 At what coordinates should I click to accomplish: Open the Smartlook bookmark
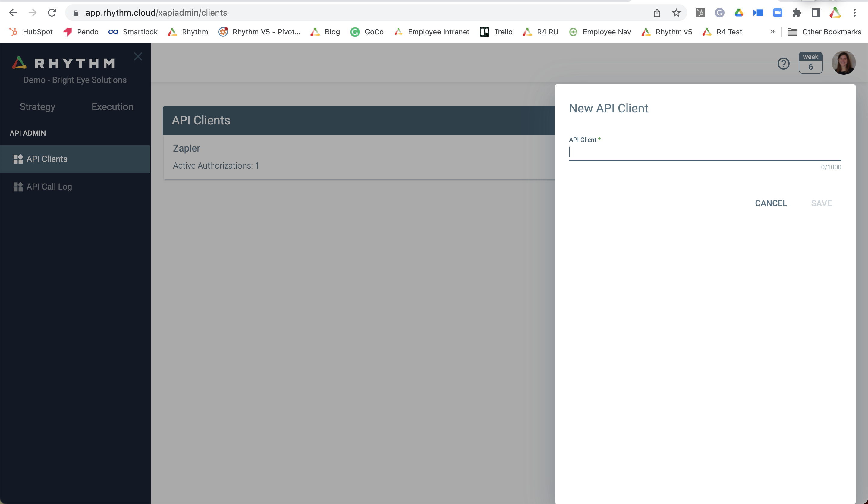coord(133,32)
